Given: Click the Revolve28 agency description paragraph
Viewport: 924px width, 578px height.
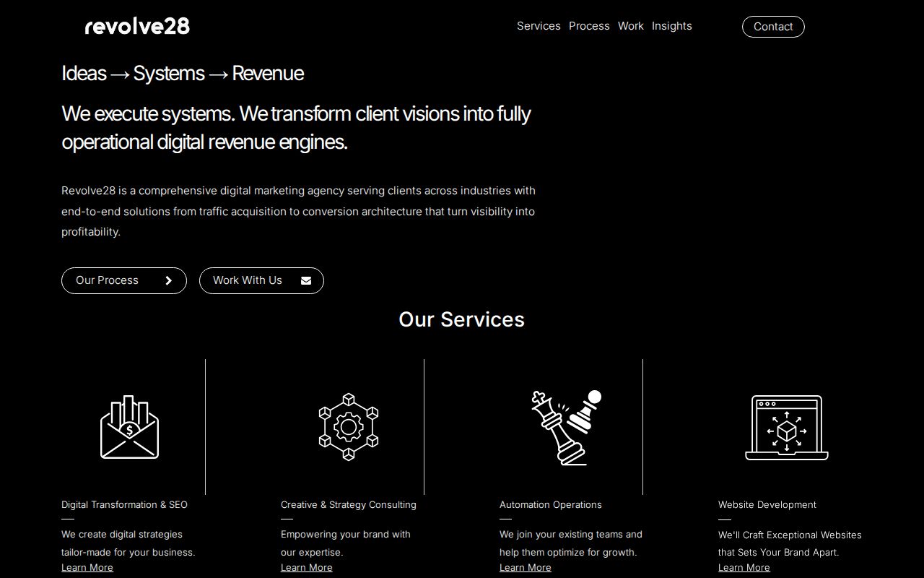Looking at the screenshot, I should coord(298,211).
